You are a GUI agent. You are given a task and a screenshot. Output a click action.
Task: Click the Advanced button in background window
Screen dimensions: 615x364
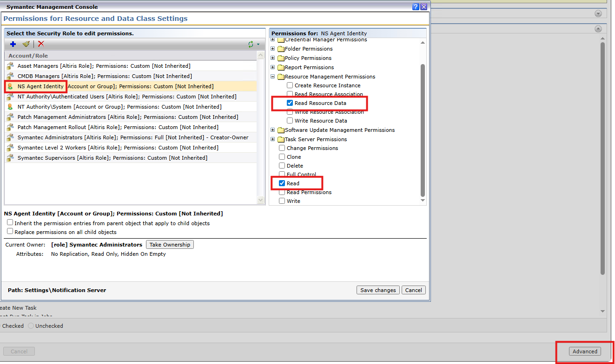585,351
